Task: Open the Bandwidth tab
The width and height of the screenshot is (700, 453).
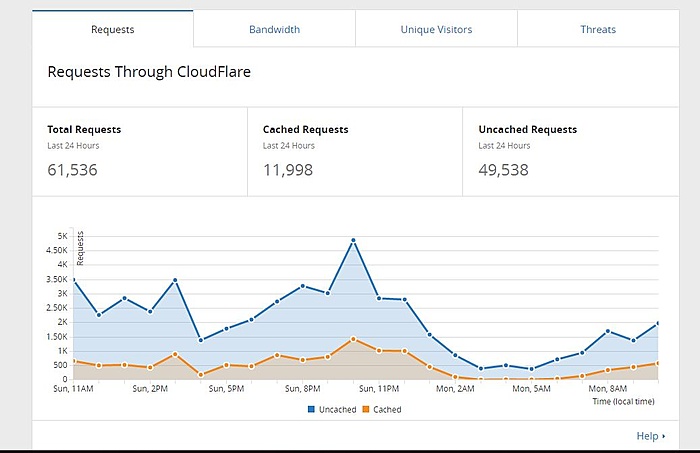Action: [275, 29]
